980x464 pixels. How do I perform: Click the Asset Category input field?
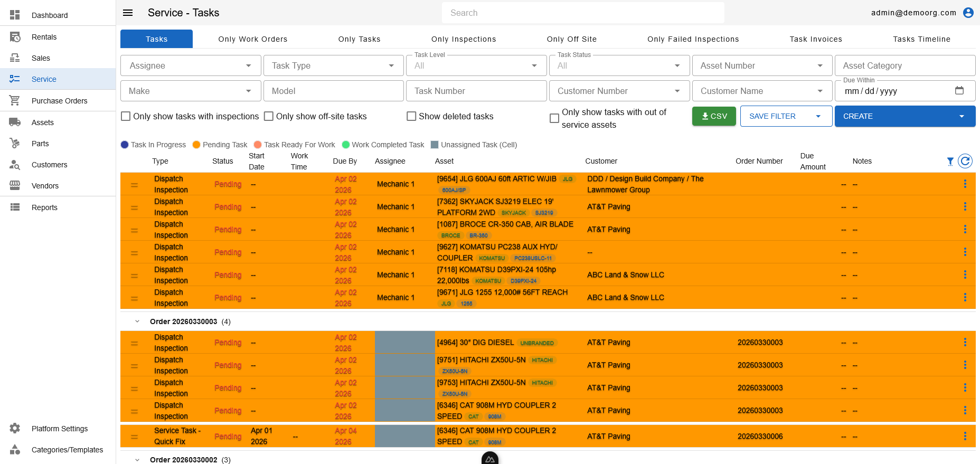(905, 65)
